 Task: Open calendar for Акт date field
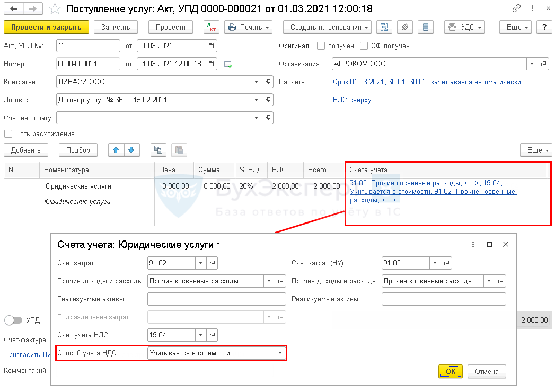[x=212, y=46]
